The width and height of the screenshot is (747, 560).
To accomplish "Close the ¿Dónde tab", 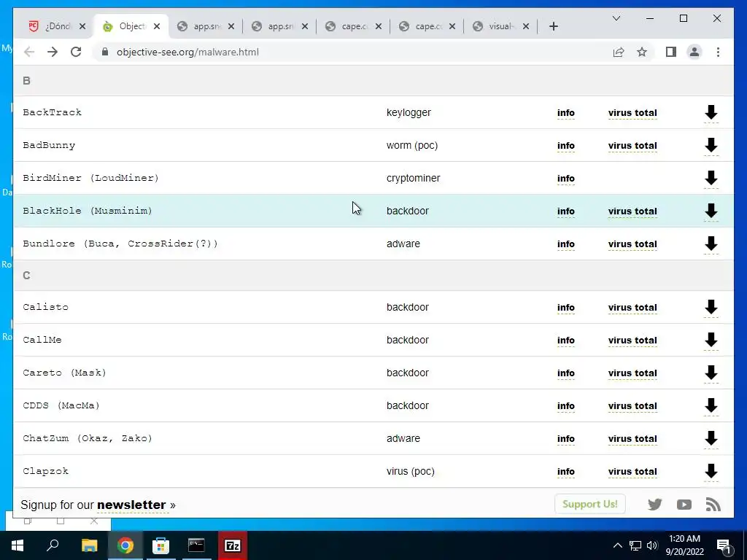I will coord(82,26).
